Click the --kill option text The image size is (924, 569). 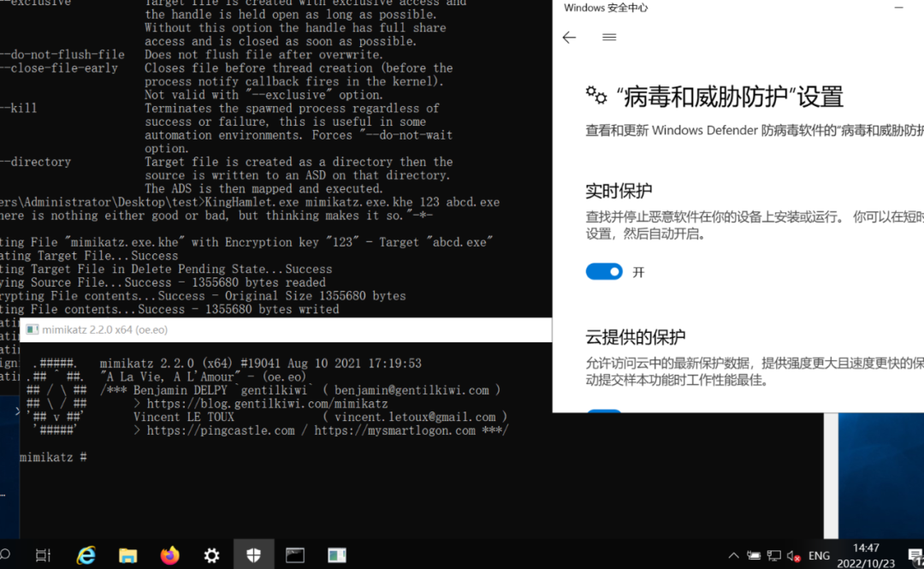[x=18, y=109]
